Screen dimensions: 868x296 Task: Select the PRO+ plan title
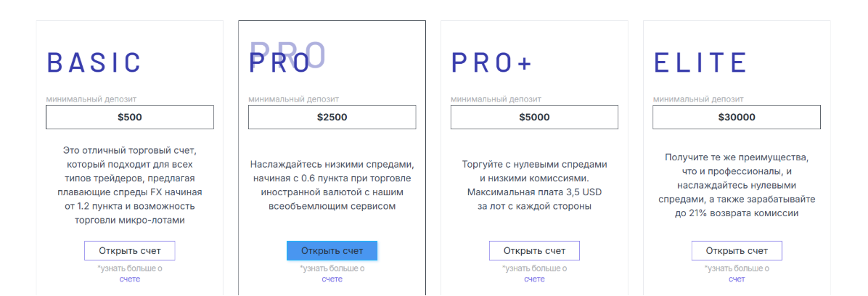pyautogui.click(x=491, y=62)
